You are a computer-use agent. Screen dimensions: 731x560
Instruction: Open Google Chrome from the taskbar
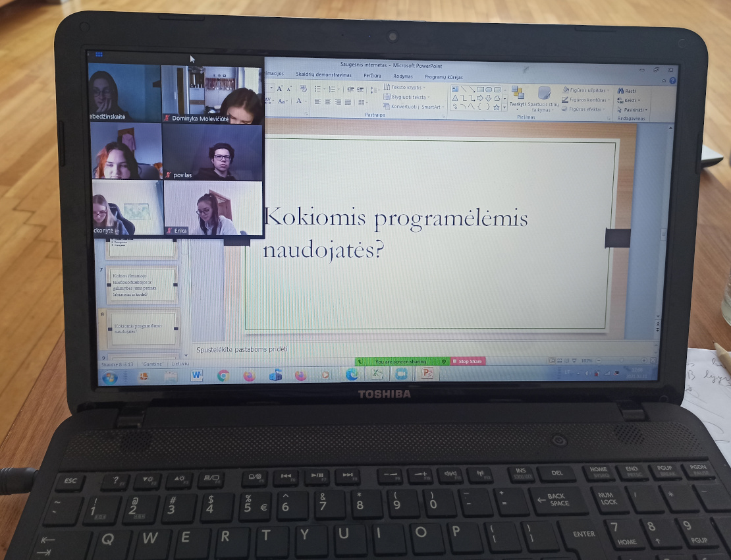223,376
